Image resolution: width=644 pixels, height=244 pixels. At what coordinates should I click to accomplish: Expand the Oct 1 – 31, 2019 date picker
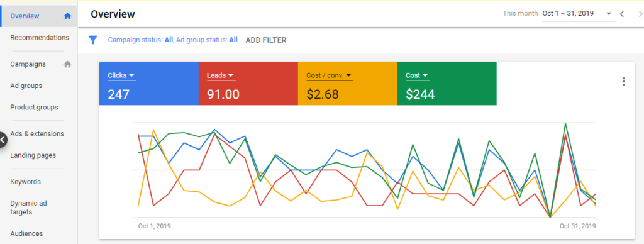pos(579,14)
